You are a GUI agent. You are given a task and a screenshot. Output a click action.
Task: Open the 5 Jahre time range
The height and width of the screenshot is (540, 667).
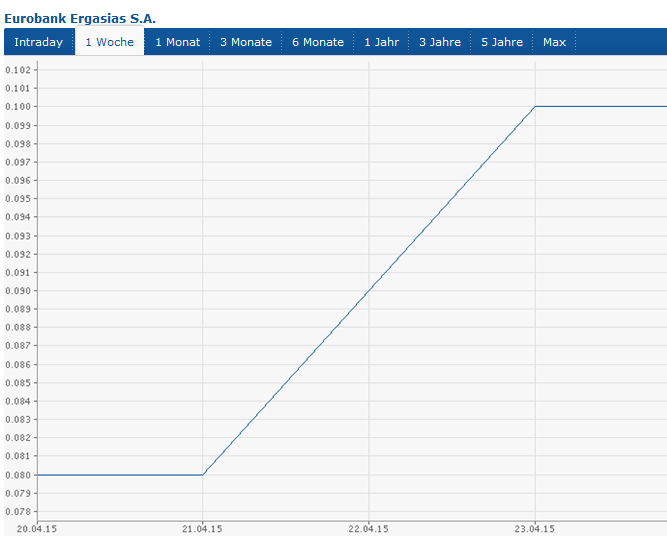tap(502, 42)
